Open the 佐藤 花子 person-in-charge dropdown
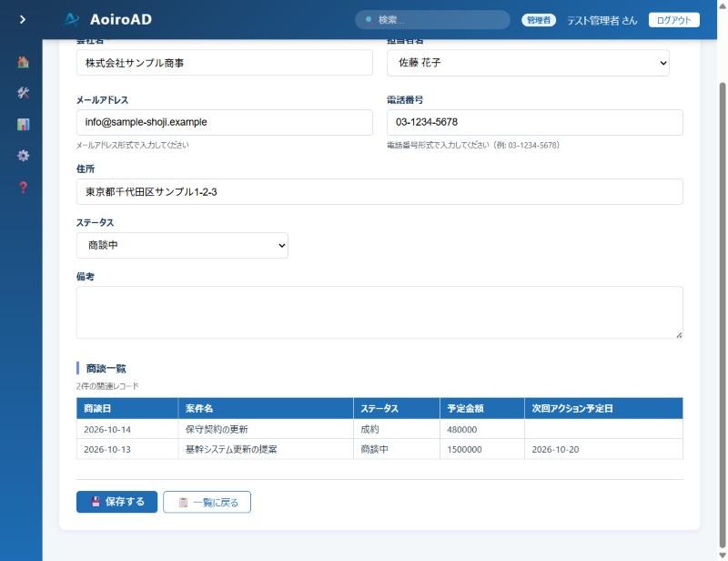The height and width of the screenshot is (561, 728). 528,63
